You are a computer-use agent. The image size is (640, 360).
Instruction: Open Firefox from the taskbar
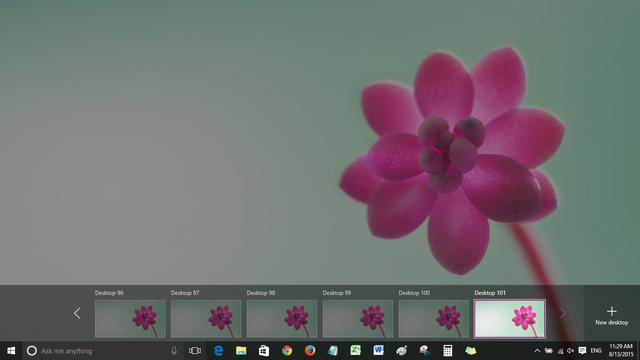click(x=310, y=351)
